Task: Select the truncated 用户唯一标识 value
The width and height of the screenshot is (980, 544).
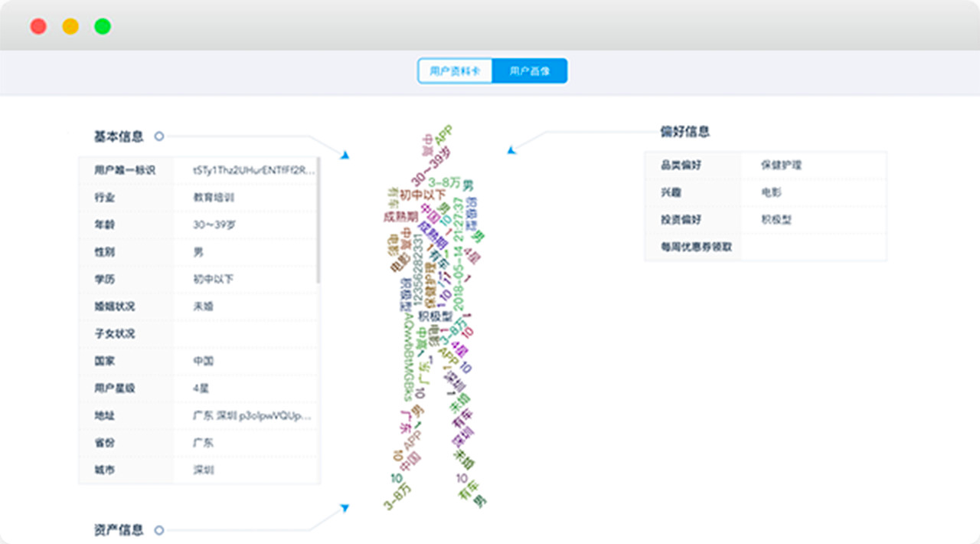Action: [253, 170]
